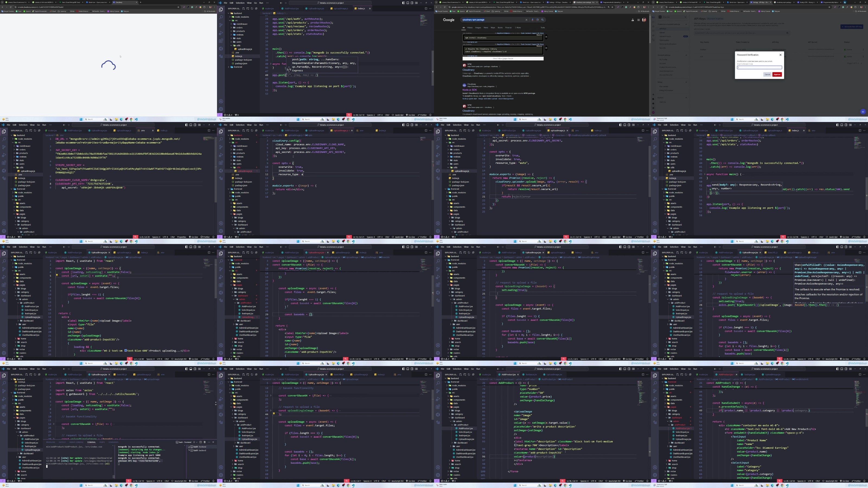
Task: Open the Node.js SDK search result link
Action: point(469,90)
